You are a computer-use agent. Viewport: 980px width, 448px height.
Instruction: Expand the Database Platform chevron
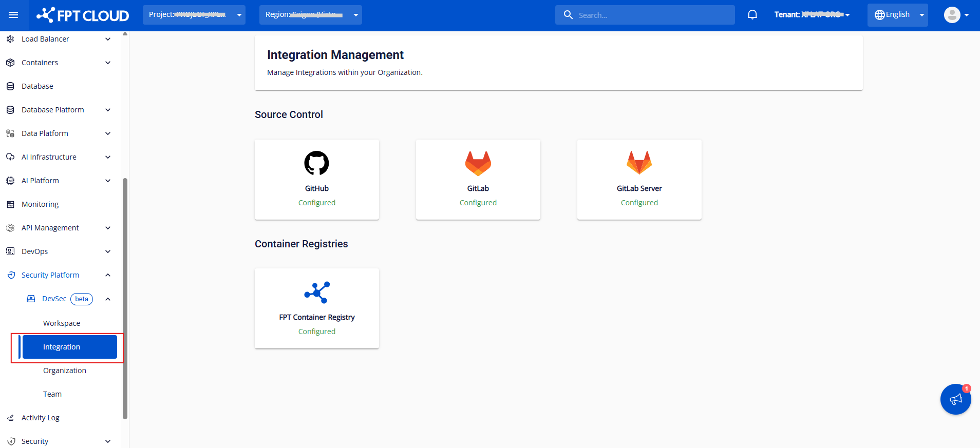click(108, 110)
